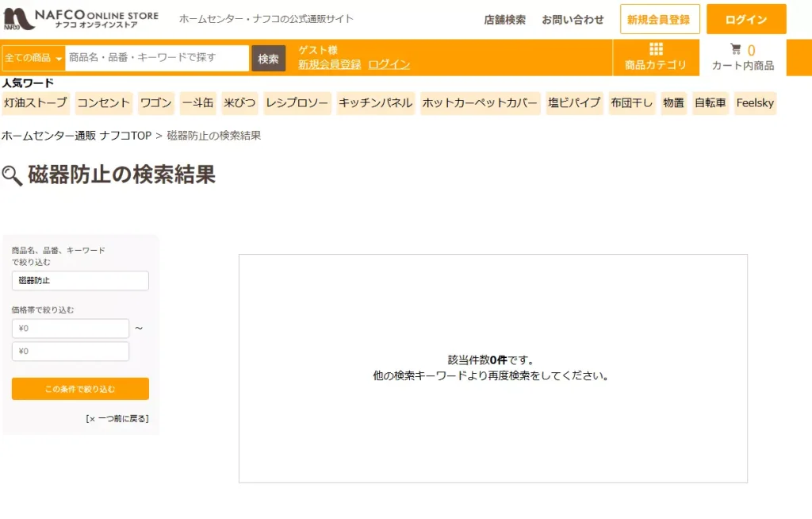Open the 店舗検索 menu item

click(504, 20)
